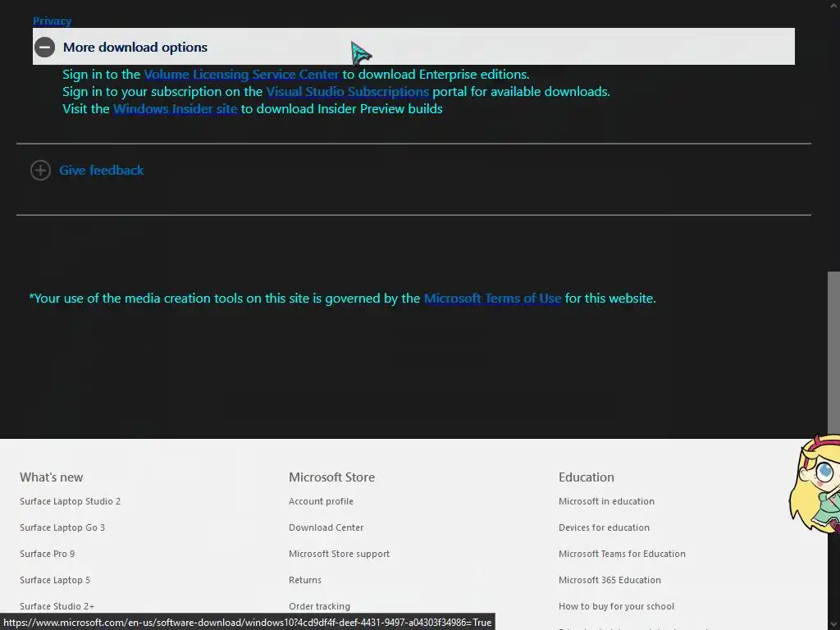Open How to buy for your school link
Viewport: 840px width, 630px height.
[616, 606]
